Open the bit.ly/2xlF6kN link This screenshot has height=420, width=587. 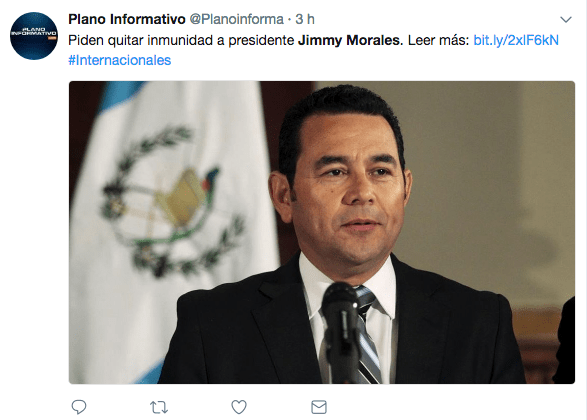click(x=516, y=40)
